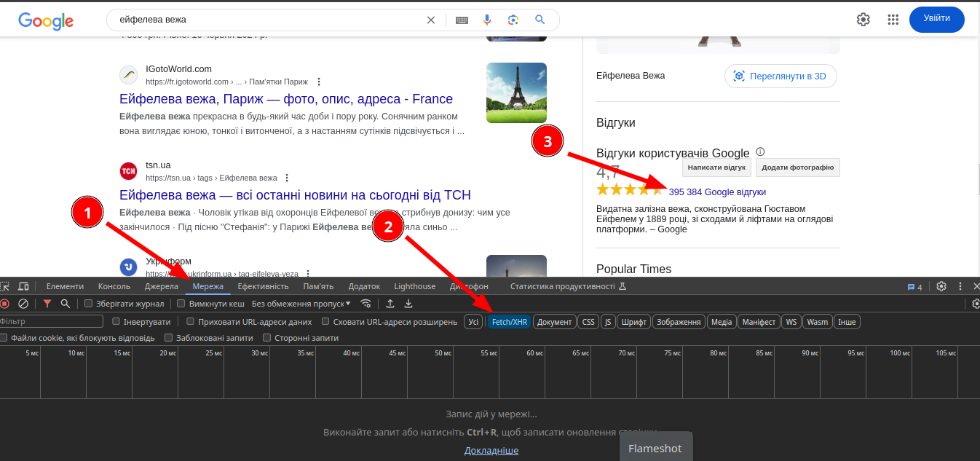Viewport: 980px width, 461px height.
Task: Toggle the device toolbar in DevTools
Action: tap(23, 286)
